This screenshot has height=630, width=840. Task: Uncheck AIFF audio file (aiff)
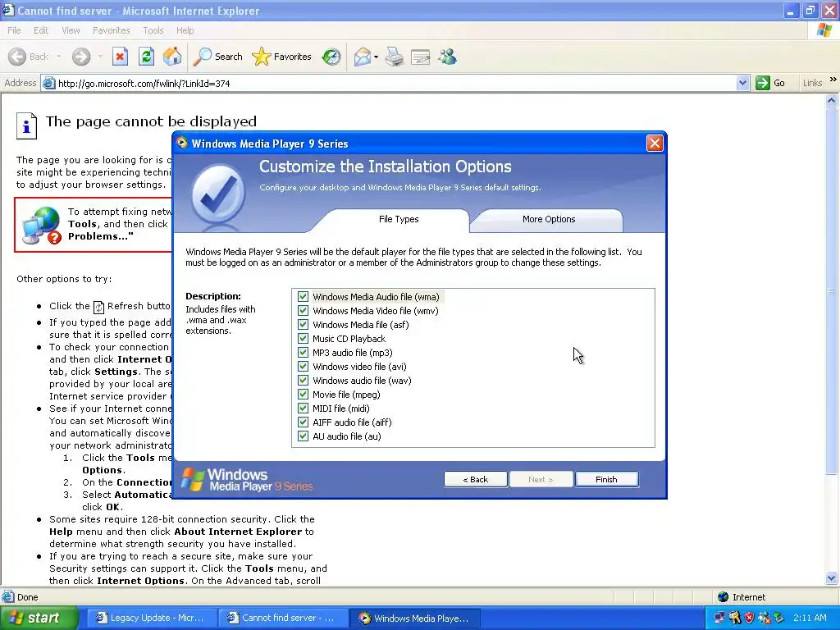point(304,422)
